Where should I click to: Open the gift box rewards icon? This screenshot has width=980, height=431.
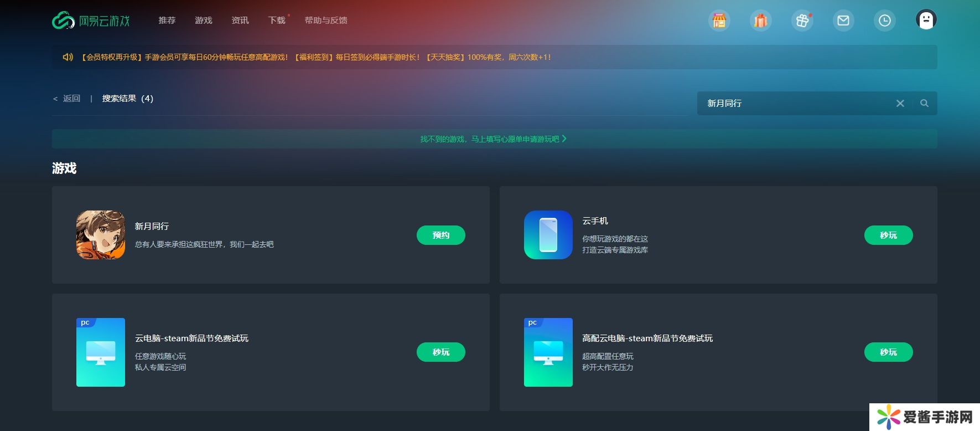point(760,20)
